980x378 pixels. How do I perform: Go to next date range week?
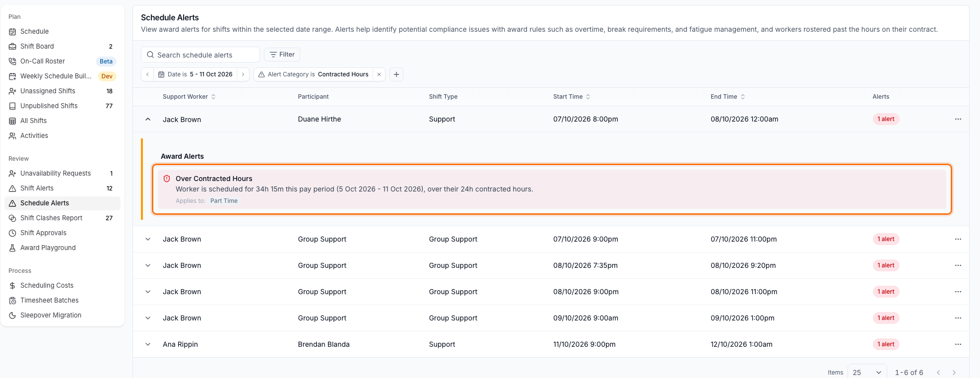click(x=243, y=74)
